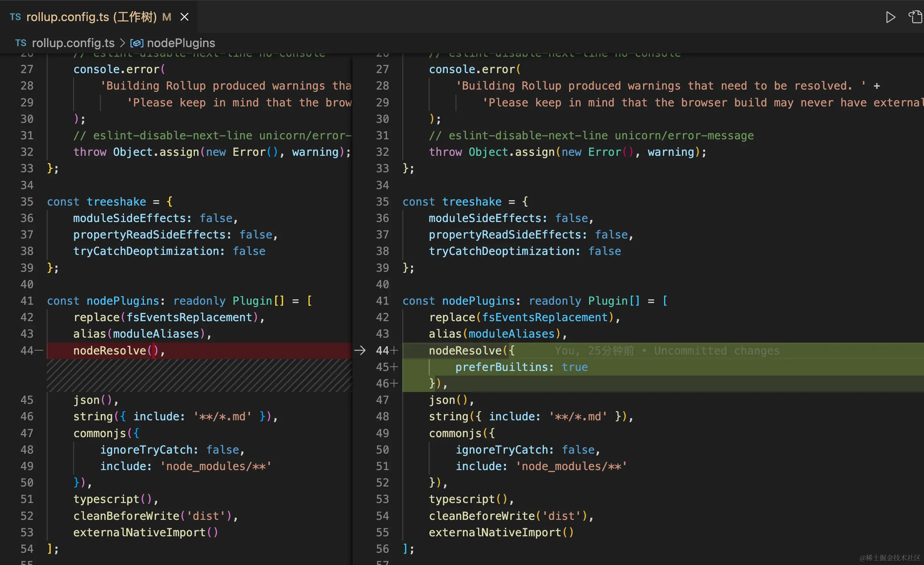Click the revert change arrow at line 44
The width and height of the screenshot is (924, 565).
[360, 350]
